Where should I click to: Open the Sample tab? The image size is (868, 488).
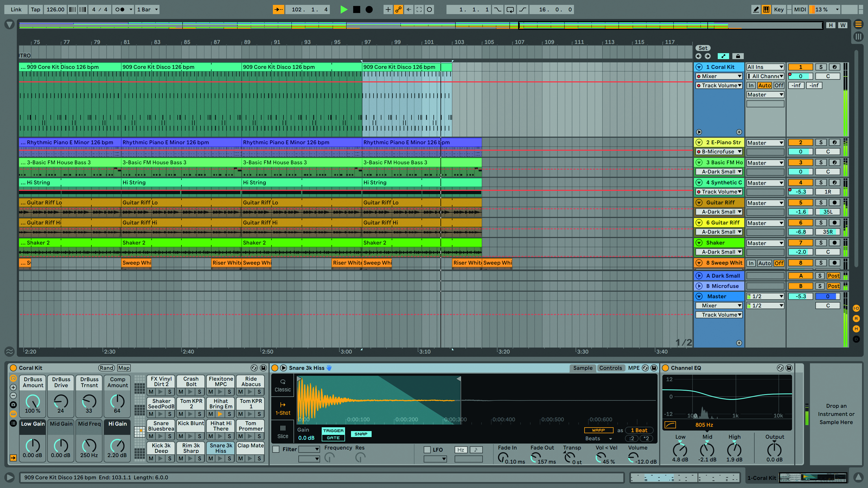[x=583, y=368]
